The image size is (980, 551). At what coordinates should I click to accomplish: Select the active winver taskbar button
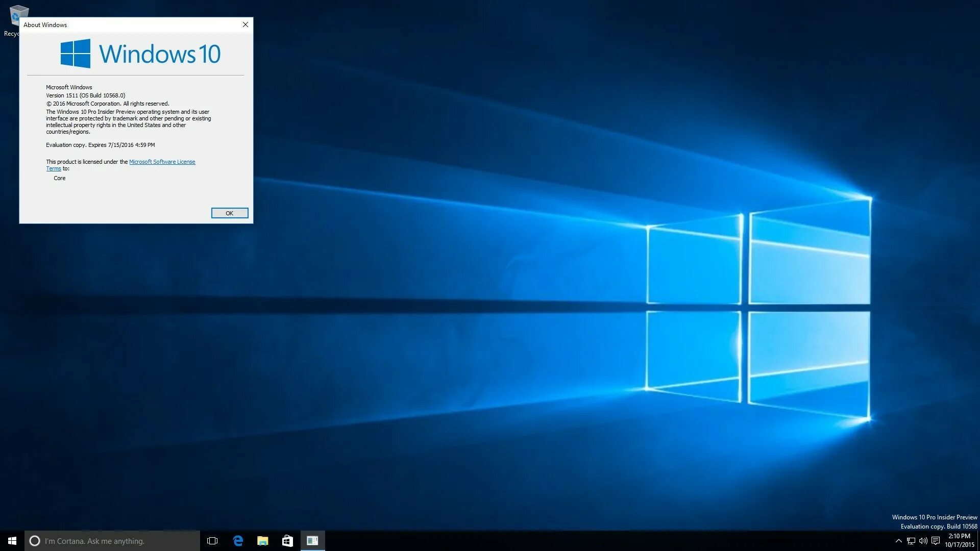pos(312,541)
